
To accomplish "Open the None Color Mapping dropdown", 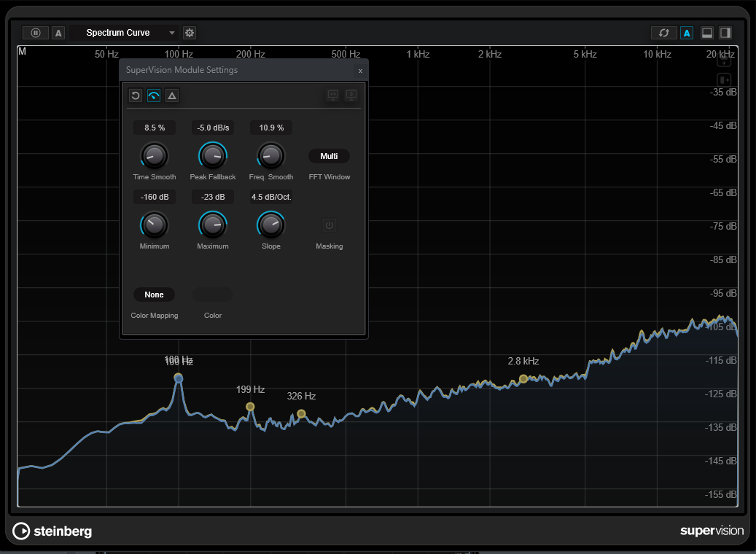I will coord(155,294).
